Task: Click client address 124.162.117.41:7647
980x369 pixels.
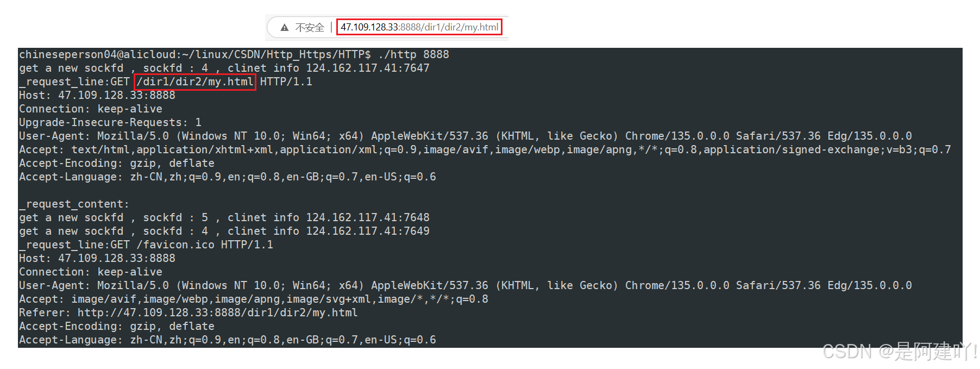Action: pyautogui.click(x=368, y=68)
